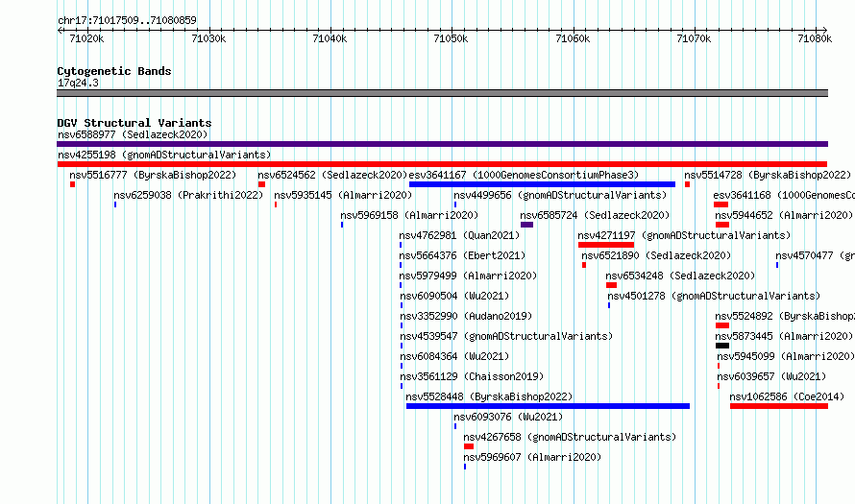
Task: Click nsv4762981 (Quan2021) label
Action: (x=459, y=235)
